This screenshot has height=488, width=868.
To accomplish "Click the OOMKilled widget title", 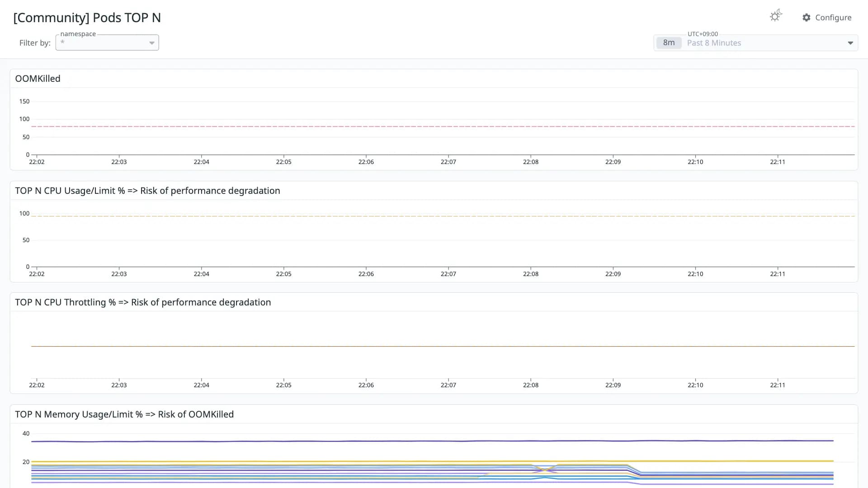I will [38, 79].
